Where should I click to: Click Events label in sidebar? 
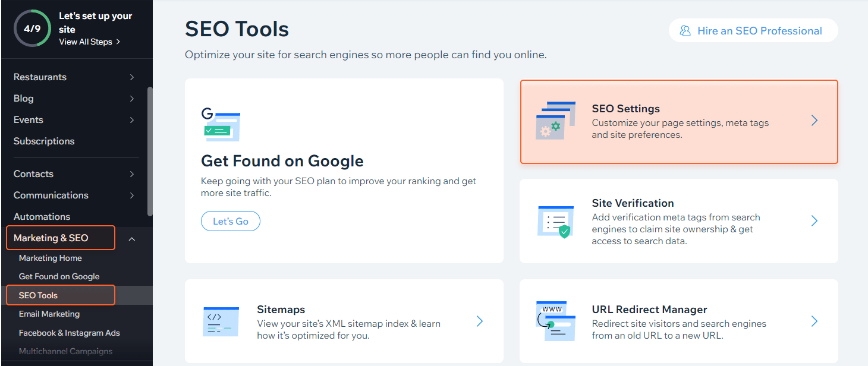[29, 120]
